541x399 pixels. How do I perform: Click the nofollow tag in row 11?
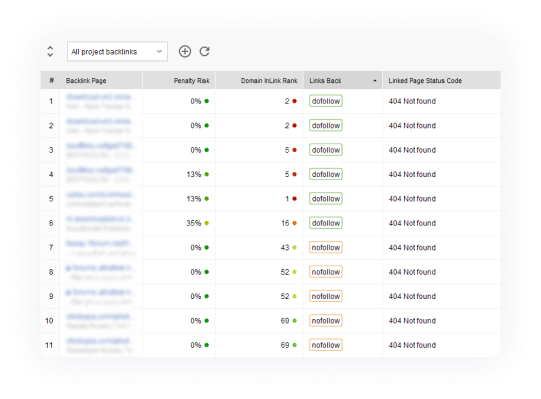[326, 345]
